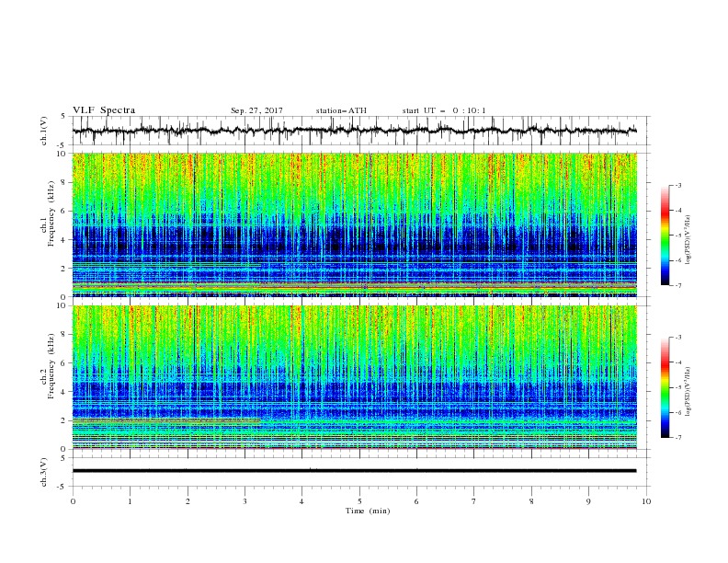
Task: Click the "station=ATH" label
Action: [x=341, y=110]
